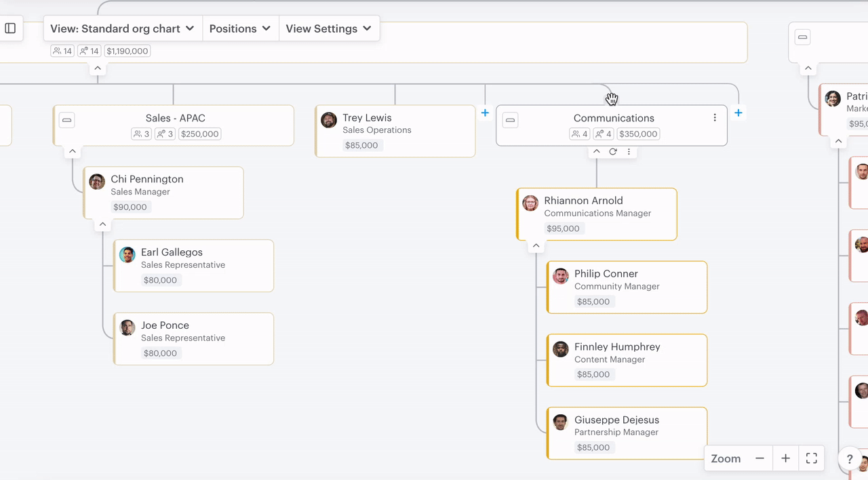Click the refresh icon below Communications card
Screen dimensions: 868x480
[x=612, y=151]
